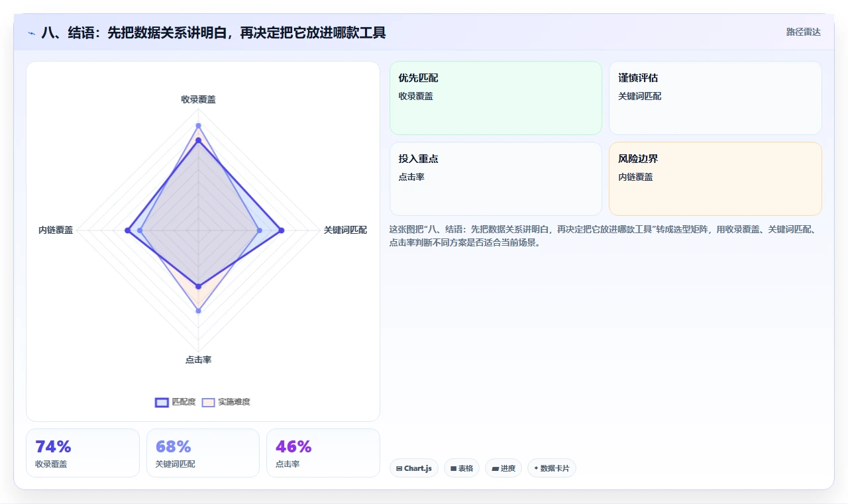The width and height of the screenshot is (848, 504).
Task: Click the 实施难度 data point on 收录覆盖 axis
Action: pyautogui.click(x=198, y=125)
